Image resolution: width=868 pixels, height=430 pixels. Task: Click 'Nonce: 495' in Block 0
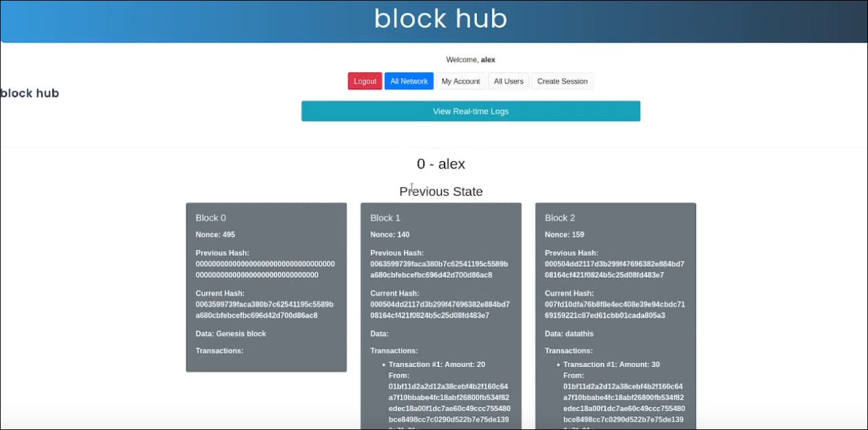215,234
